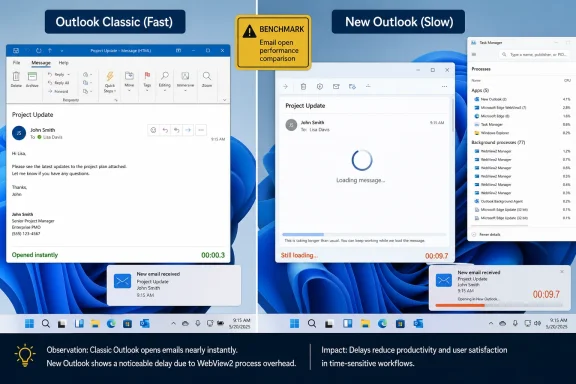Click the Save icon in Classic title bar
Image resolution: width=576 pixels, height=384 pixels.
[16, 51]
